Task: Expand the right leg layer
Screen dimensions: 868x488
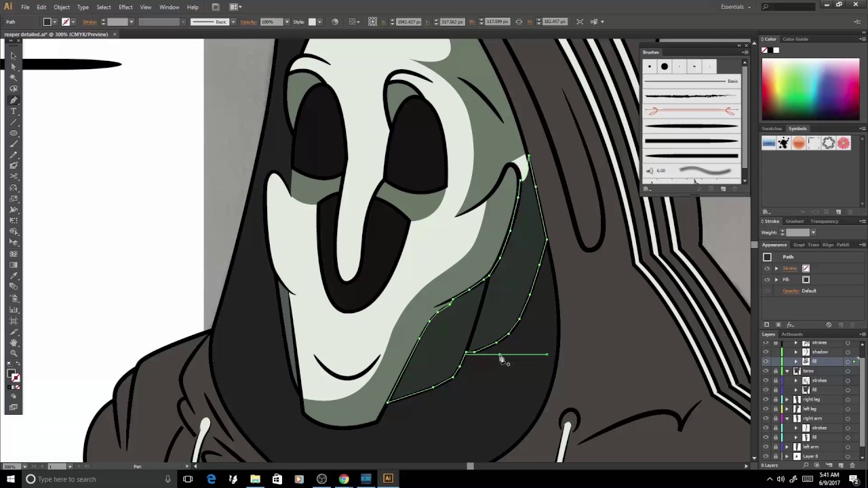Action: (x=787, y=399)
